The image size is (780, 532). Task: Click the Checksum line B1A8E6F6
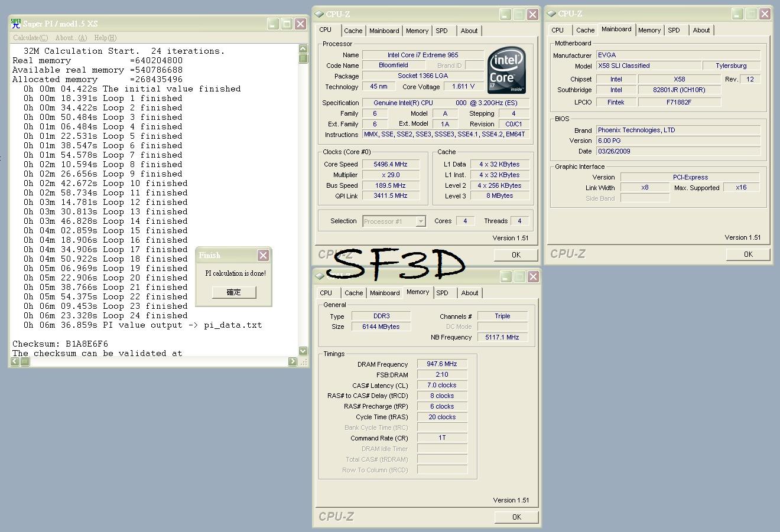point(60,344)
